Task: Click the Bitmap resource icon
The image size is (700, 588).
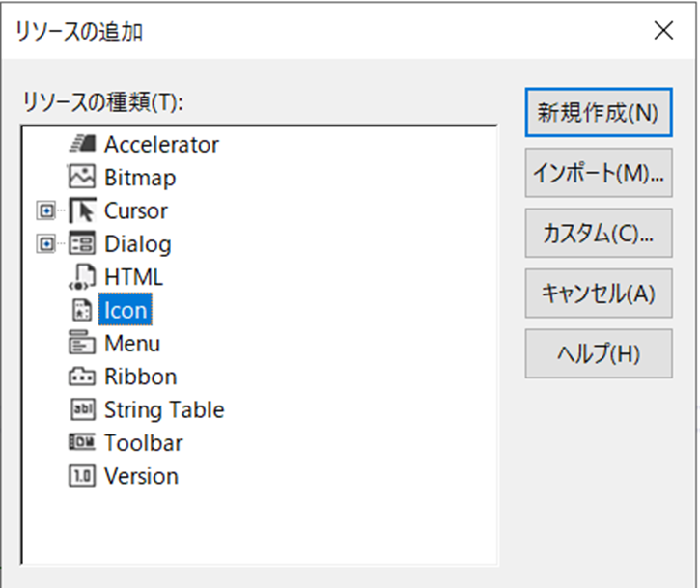Action: coord(82,178)
